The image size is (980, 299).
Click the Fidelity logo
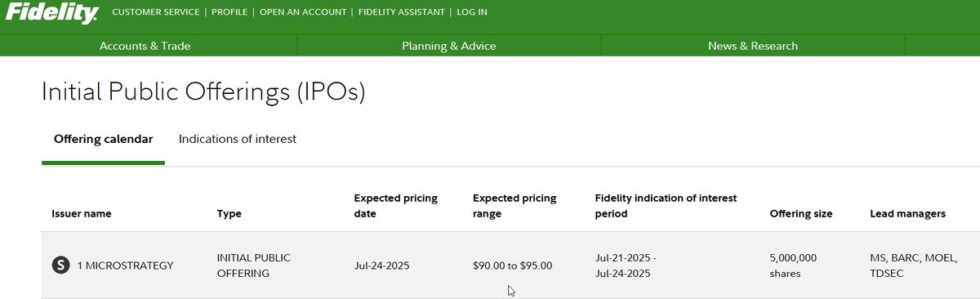pyautogui.click(x=51, y=12)
